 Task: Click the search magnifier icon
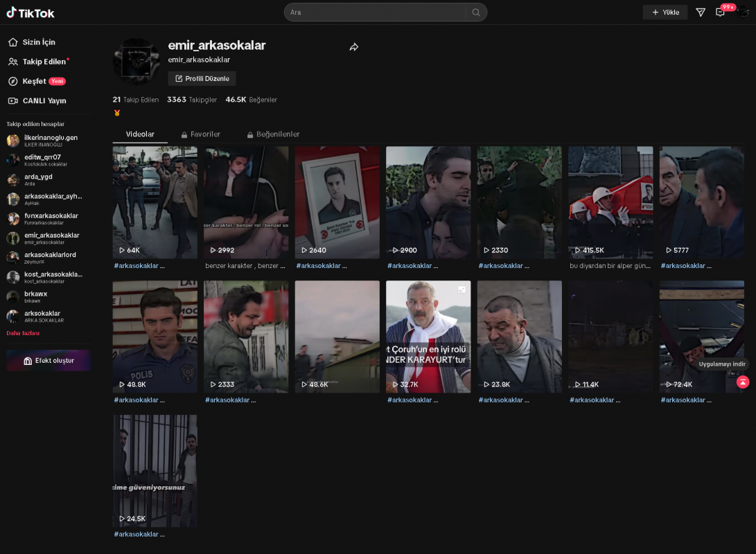[x=476, y=12]
